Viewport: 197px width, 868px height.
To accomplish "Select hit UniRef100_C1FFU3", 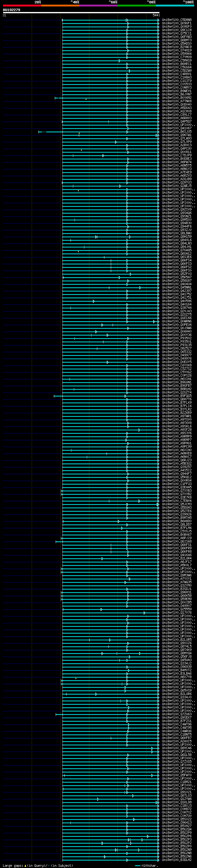I will pyautogui.click(x=176, y=484).
